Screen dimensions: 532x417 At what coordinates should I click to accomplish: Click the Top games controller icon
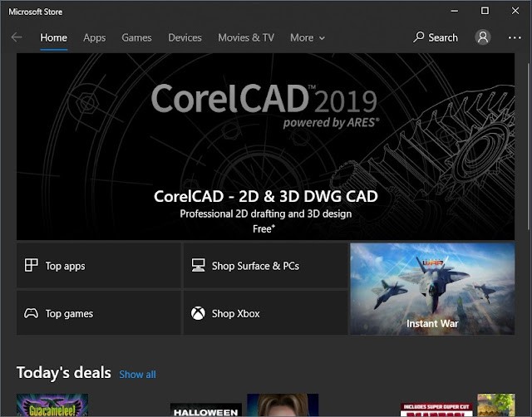click(x=31, y=313)
